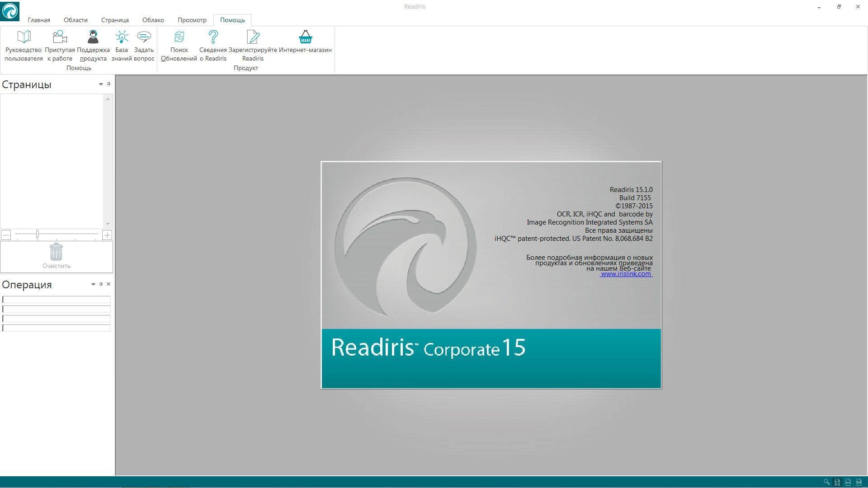Click the Readiris 15.1.0 version text
The height and width of the screenshot is (488, 868).
(x=631, y=190)
